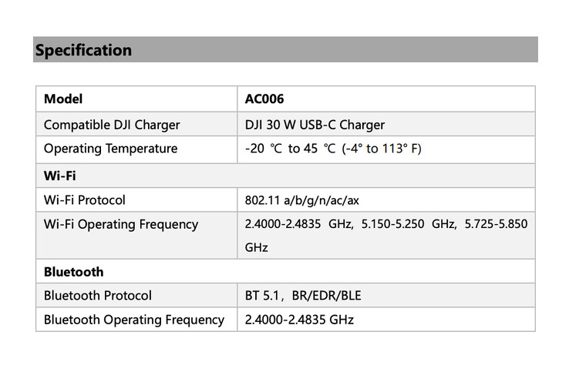
Task: Click the DJI 30 W USB-C Charger value
Action: tap(315, 124)
